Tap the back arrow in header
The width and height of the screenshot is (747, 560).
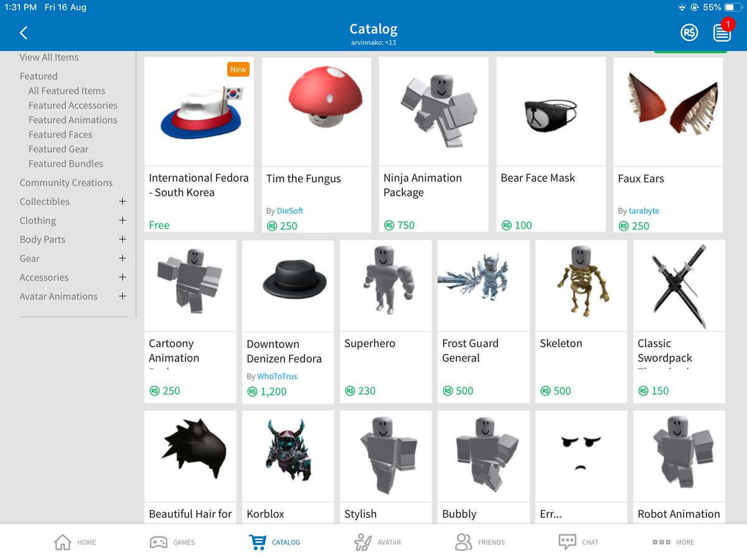(x=24, y=33)
